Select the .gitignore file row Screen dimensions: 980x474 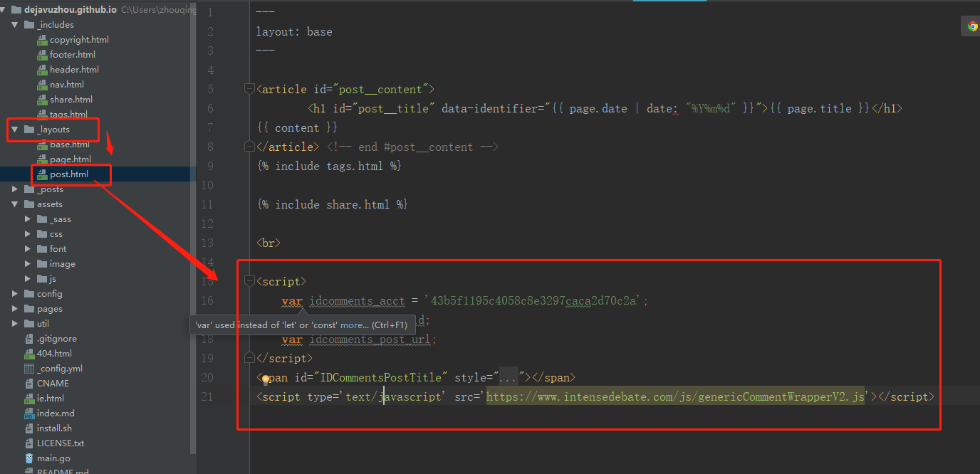[97, 339]
